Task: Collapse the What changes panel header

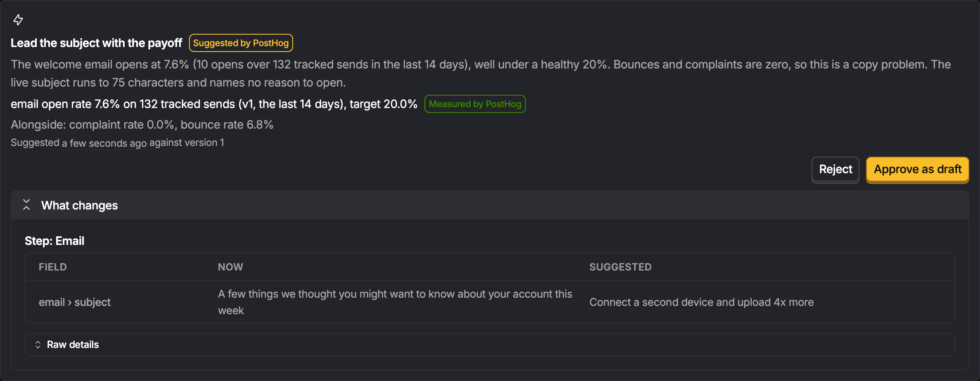Action: pos(490,205)
